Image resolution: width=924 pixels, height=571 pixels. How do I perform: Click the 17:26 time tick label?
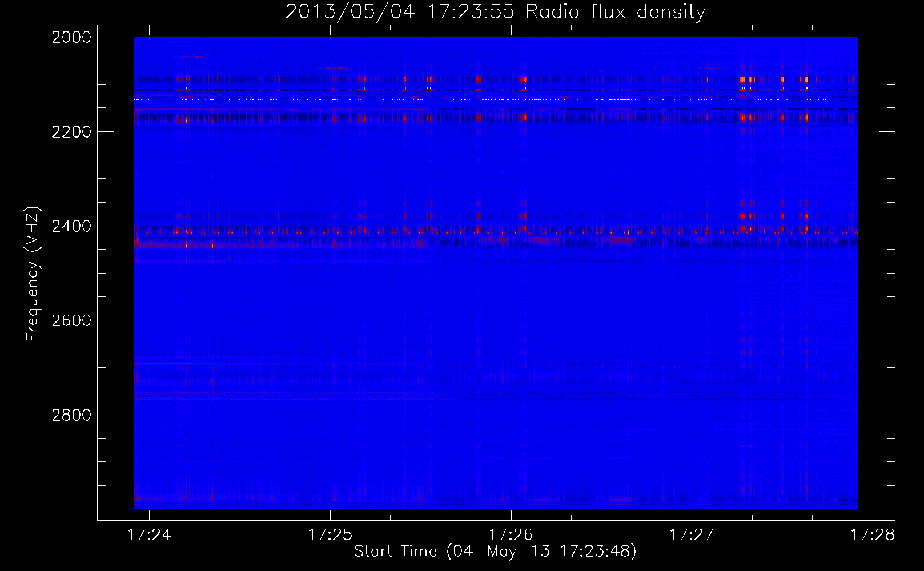[511, 534]
